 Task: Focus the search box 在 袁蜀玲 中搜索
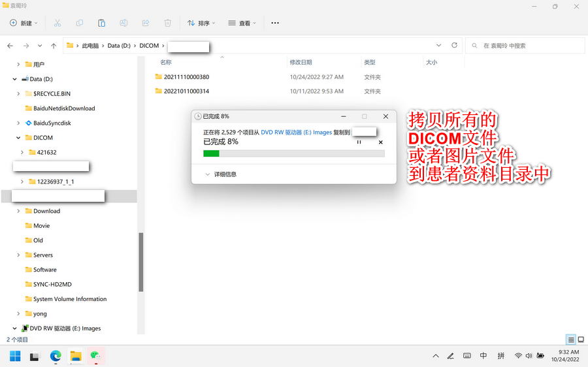(x=525, y=46)
